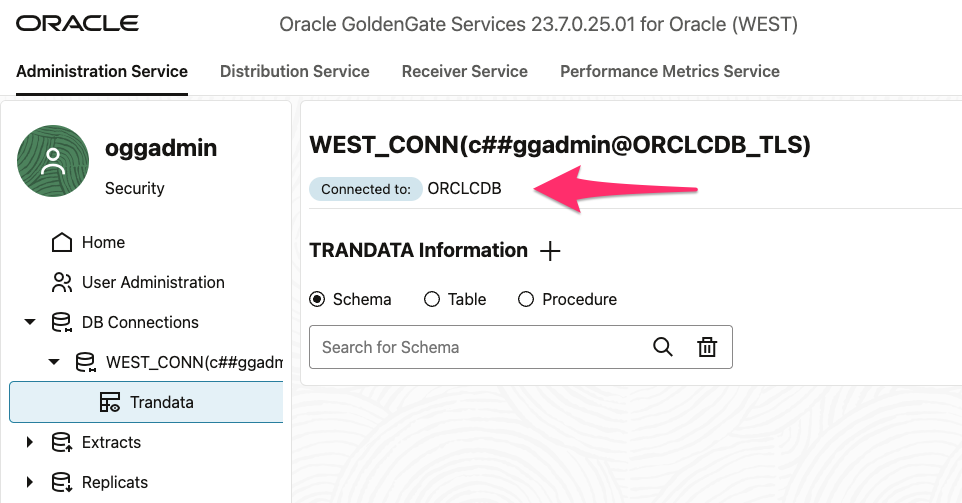Image resolution: width=962 pixels, height=503 pixels.
Task: Click the schema search magnifier icon
Action: coord(662,347)
